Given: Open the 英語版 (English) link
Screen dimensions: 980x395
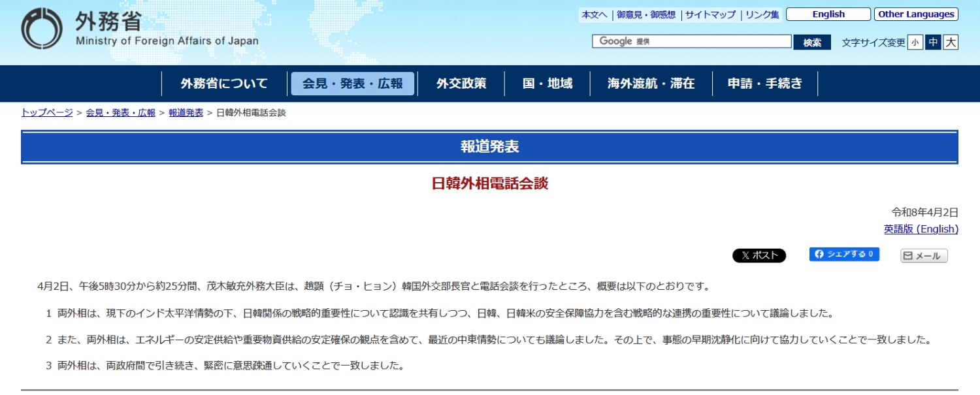Looking at the screenshot, I should pos(921,229).
